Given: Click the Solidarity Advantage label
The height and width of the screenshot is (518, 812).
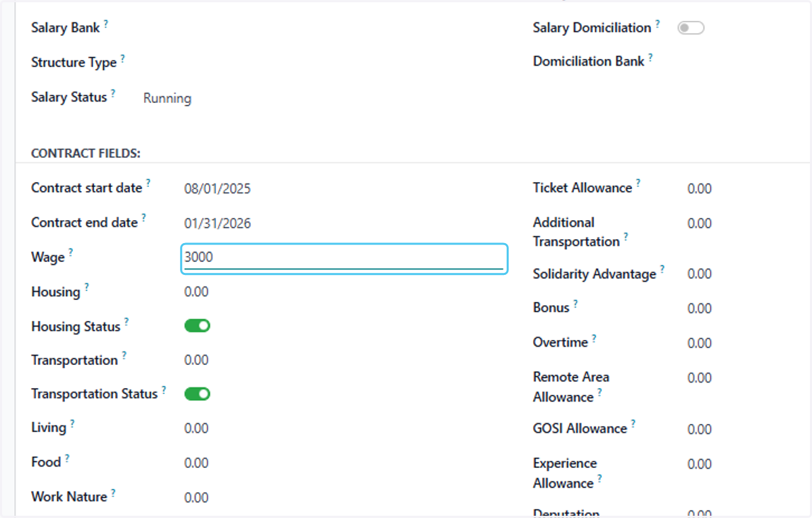Looking at the screenshot, I should click(595, 274).
